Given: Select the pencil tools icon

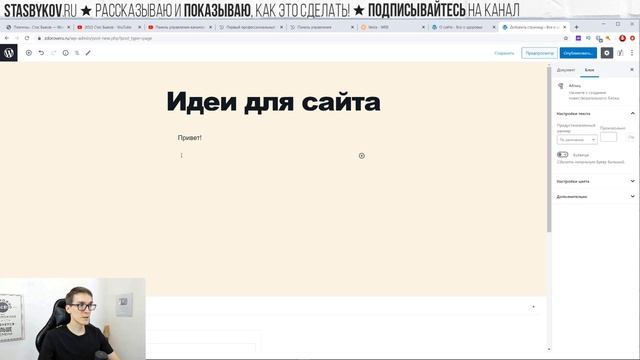Looking at the screenshot, I should click(x=88, y=53).
